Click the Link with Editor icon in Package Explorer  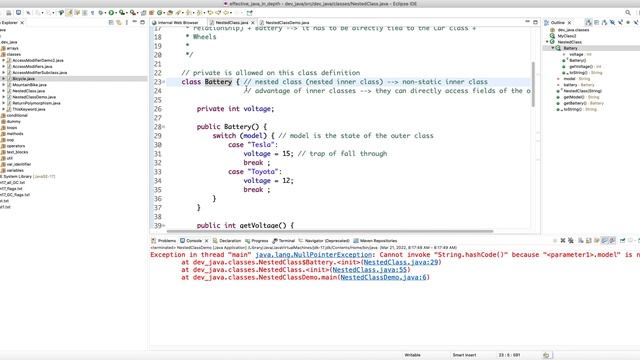tap(119, 22)
